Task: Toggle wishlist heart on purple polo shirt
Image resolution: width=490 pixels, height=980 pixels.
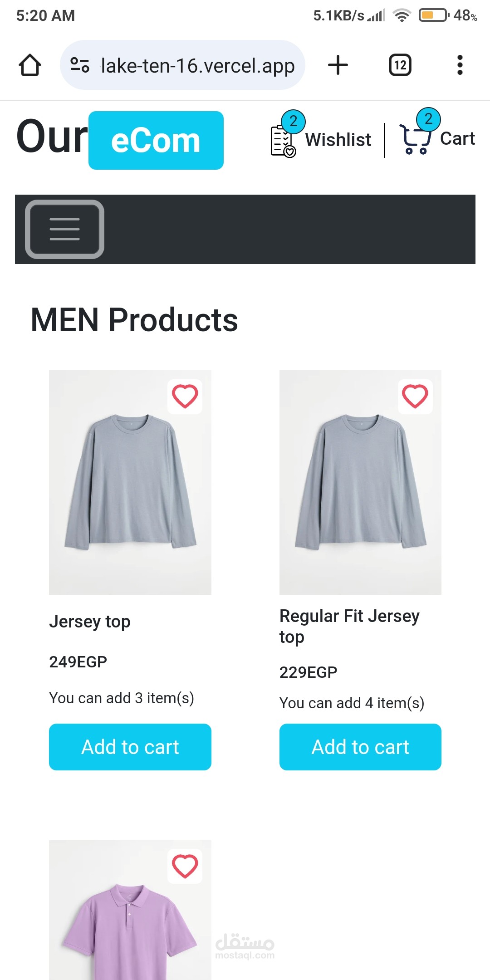Action: point(185,866)
